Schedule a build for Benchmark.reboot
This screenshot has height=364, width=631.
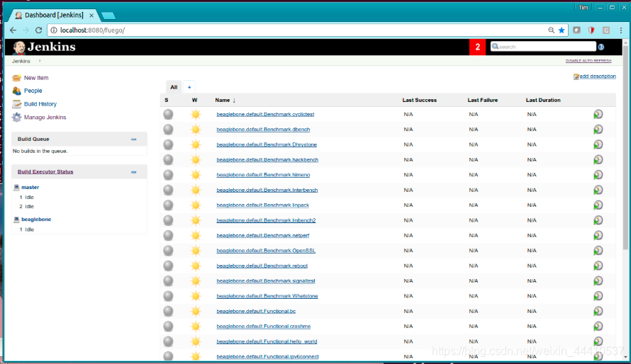click(x=598, y=266)
